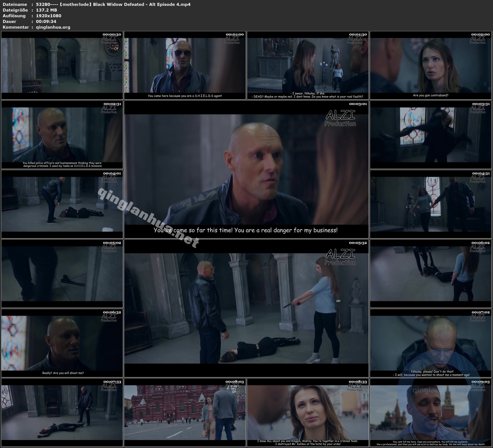This screenshot has width=493, height=448.
Task: Select the thumbnail timestamped 00:01:00
Action: click(185, 65)
